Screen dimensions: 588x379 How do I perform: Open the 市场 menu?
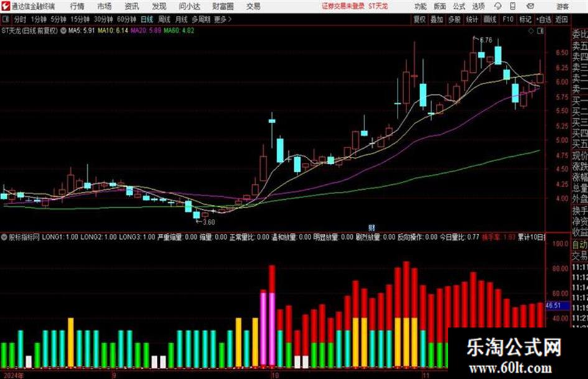[105, 6]
